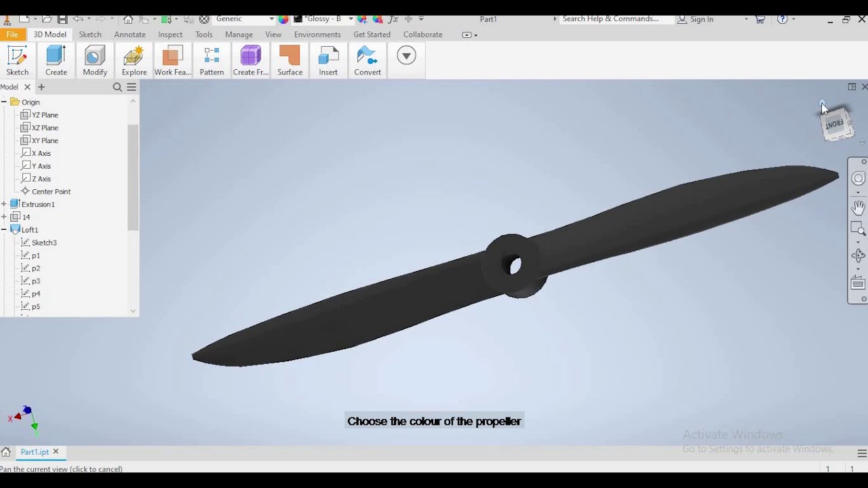
Task: Open the Create Freeform panel
Action: point(251,60)
